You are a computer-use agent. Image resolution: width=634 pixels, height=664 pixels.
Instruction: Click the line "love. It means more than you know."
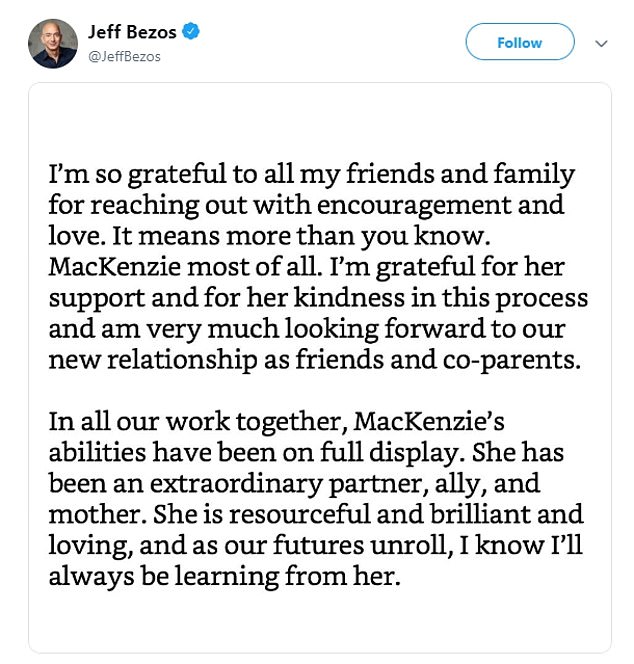click(269, 236)
